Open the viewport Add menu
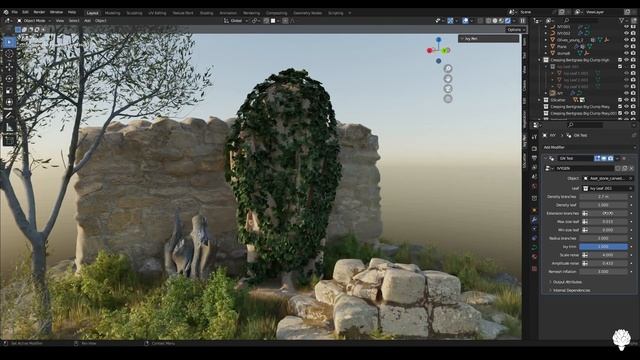Image resolution: width=640 pixels, height=360 pixels. click(87, 20)
